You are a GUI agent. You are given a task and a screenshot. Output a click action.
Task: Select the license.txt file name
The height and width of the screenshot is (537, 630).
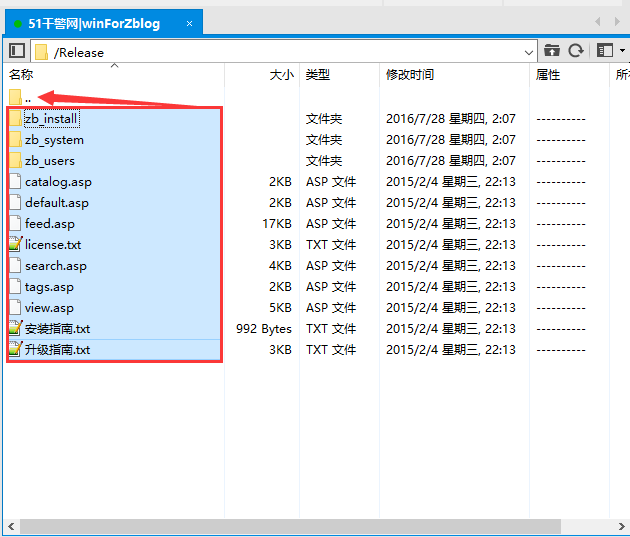tap(53, 245)
